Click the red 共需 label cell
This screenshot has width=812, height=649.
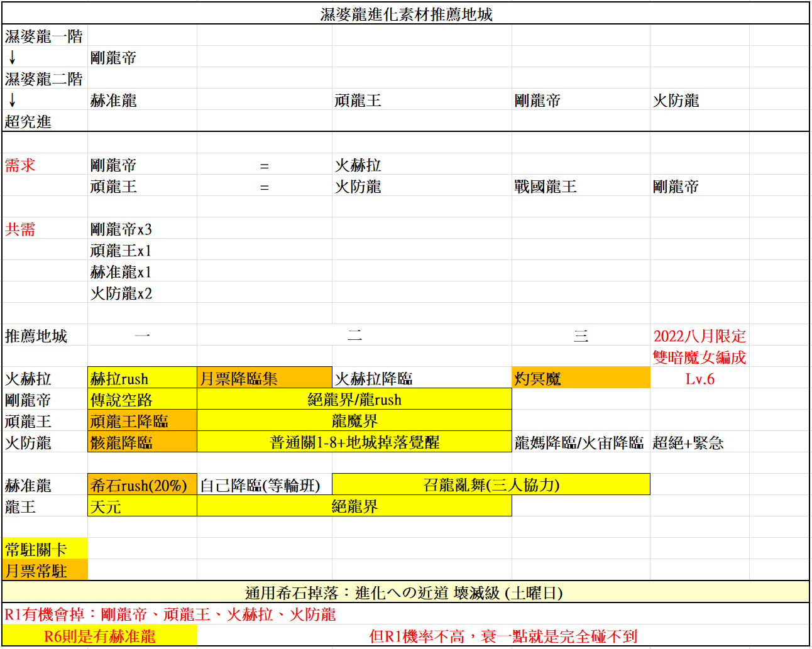click(x=45, y=229)
